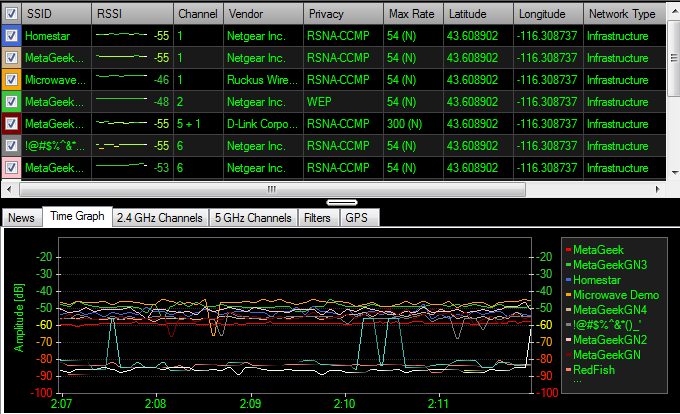Image resolution: width=680 pixels, height=414 pixels.
Task: Uncheck checkbox of MetaGeek row with RSSI -53
Action: coord(11,168)
